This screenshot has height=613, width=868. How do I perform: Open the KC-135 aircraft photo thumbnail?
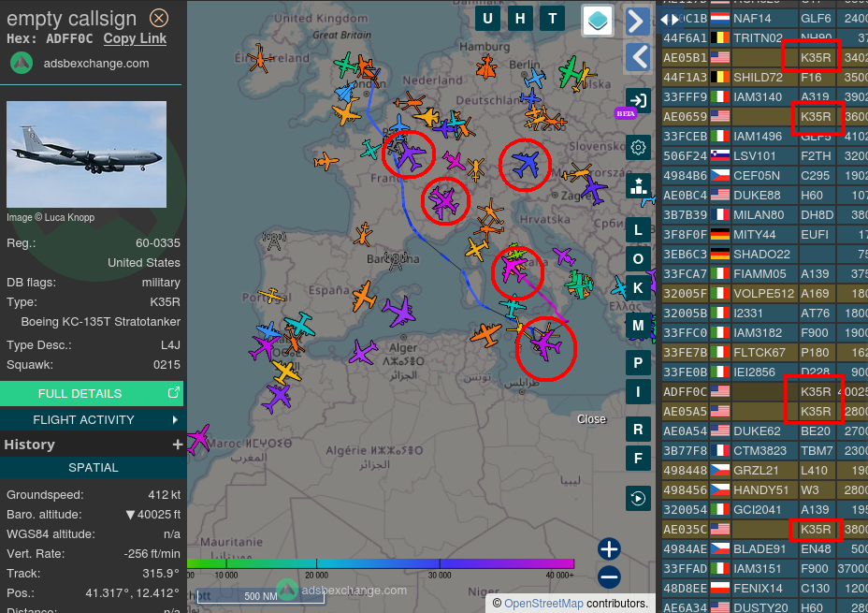(x=86, y=153)
